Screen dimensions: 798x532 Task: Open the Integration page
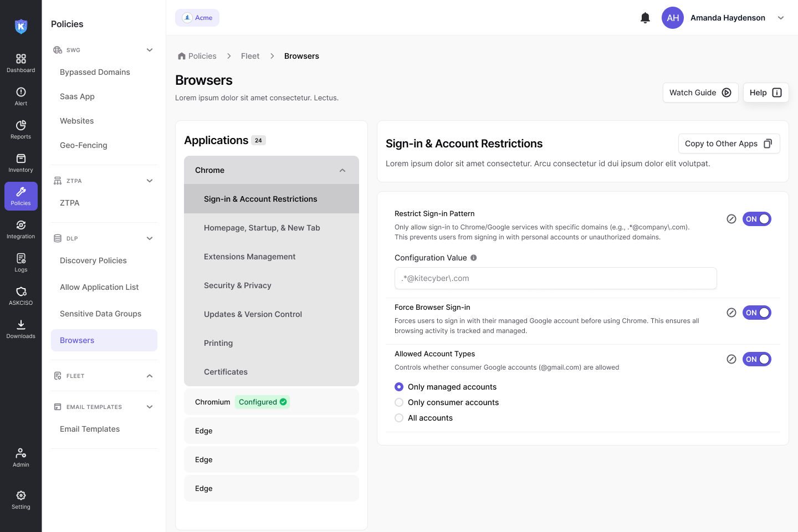tap(21, 229)
